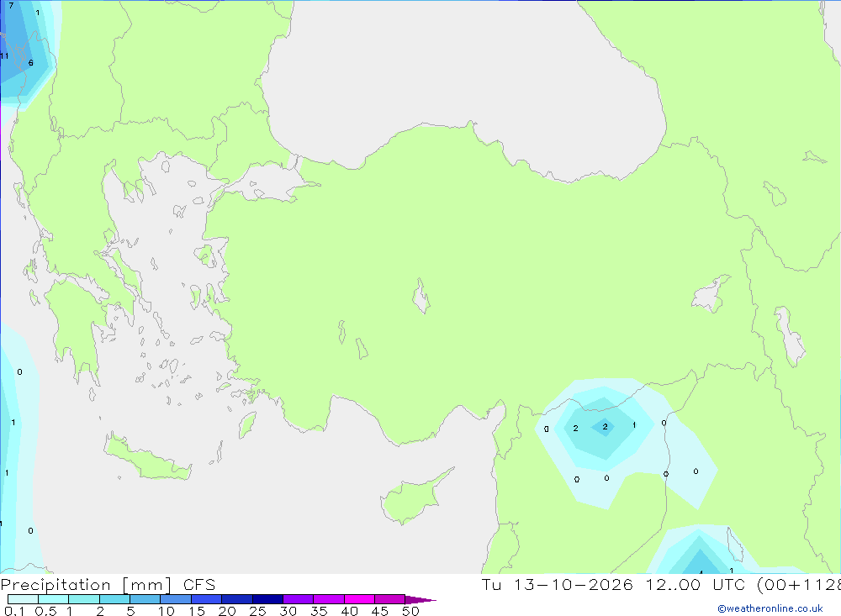Click the darkest rain cell labeled 2 near Syria
The image size is (841, 616).
(605, 427)
